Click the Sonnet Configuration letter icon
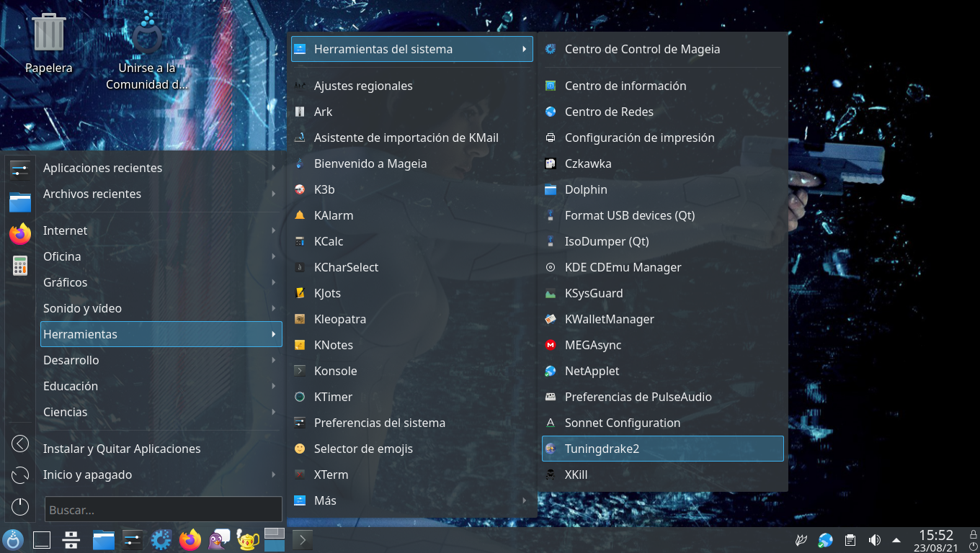This screenshot has width=980, height=553. [x=551, y=423]
